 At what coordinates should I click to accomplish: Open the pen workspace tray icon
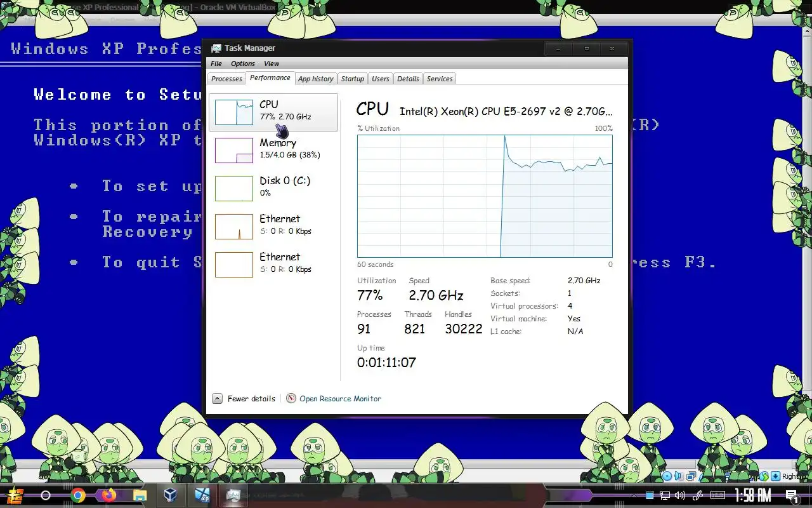coord(698,495)
